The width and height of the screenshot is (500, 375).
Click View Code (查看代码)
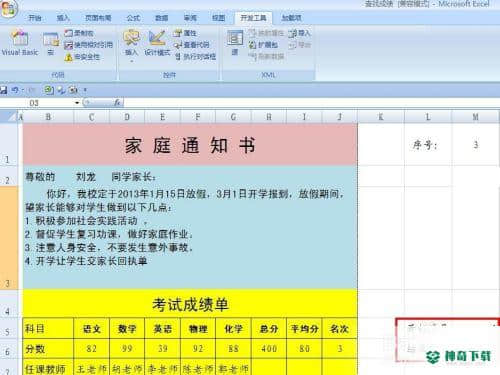click(192, 45)
